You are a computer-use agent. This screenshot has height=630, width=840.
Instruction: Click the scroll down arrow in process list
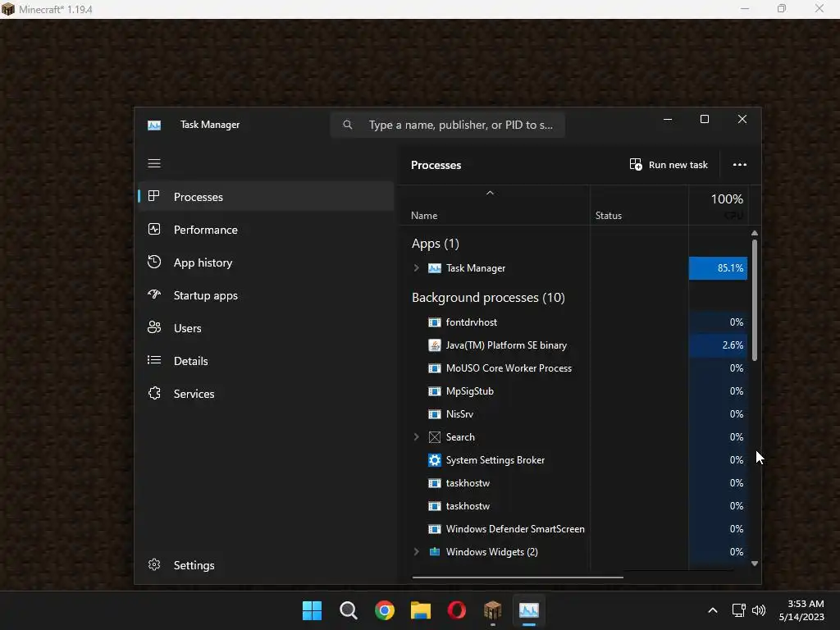[755, 563]
